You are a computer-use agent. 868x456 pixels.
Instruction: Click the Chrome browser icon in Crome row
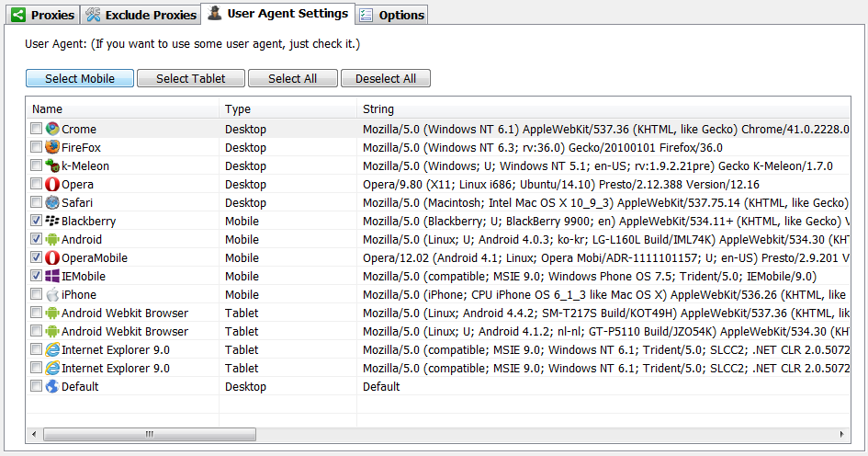tap(52, 129)
